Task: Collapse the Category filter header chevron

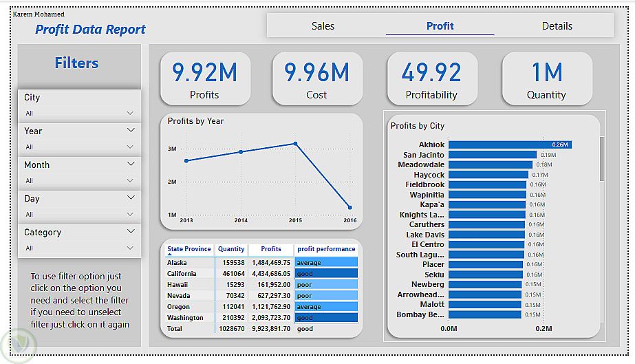Action: tap(131, 231)
